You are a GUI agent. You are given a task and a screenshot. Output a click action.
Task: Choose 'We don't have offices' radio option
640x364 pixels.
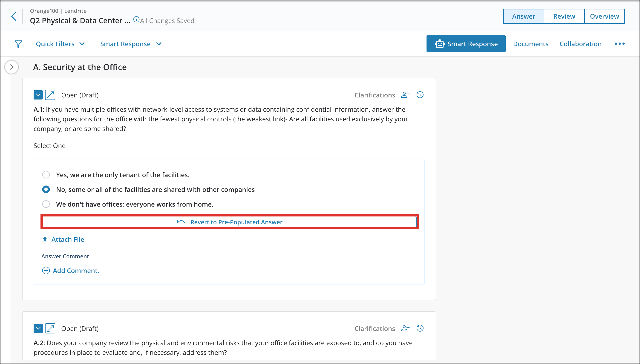pyautogui.click(x=46, y=204)
